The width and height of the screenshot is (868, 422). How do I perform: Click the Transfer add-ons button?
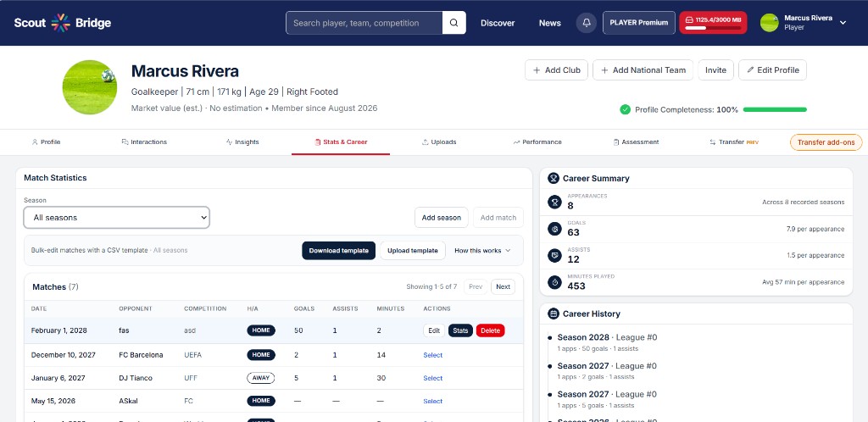pyautogui.click(x=826, y=142)
